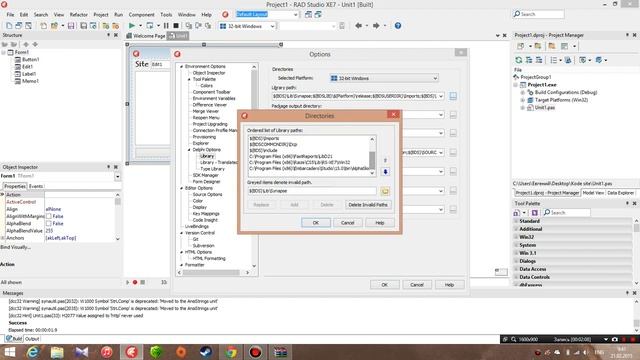Expand Build Configurations (Debug) node
The height and width of the screenshot is (360, 640).
[x=522, y=93]
